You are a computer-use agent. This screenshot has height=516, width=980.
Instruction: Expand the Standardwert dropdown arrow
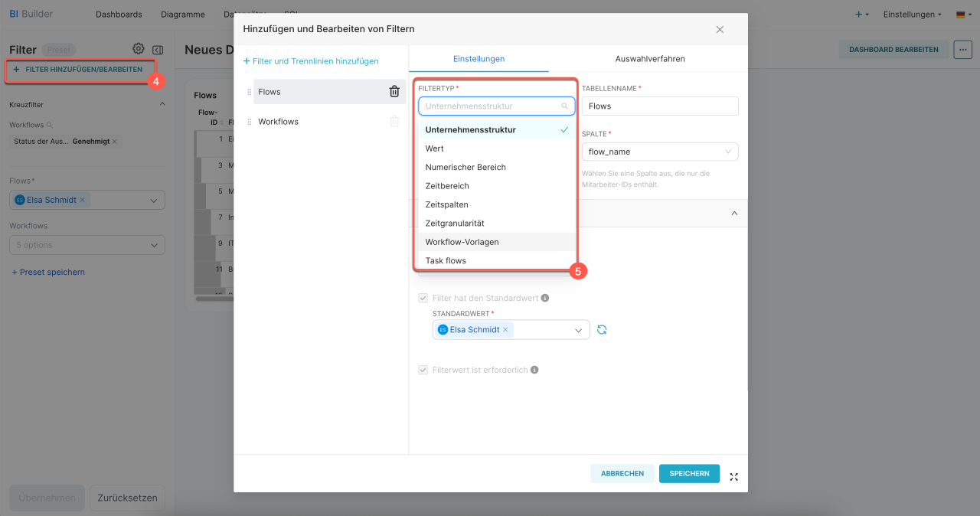[579, 330]
